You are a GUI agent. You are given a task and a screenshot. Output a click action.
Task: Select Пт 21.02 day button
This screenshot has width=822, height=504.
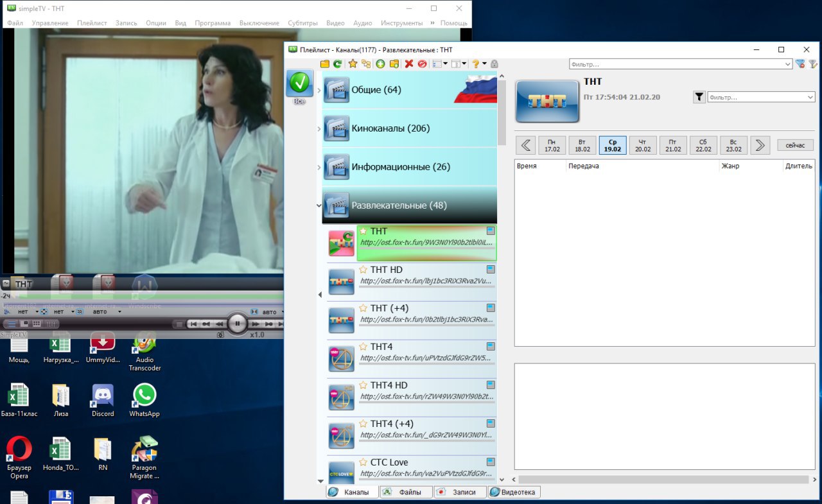tap(673, 145)
